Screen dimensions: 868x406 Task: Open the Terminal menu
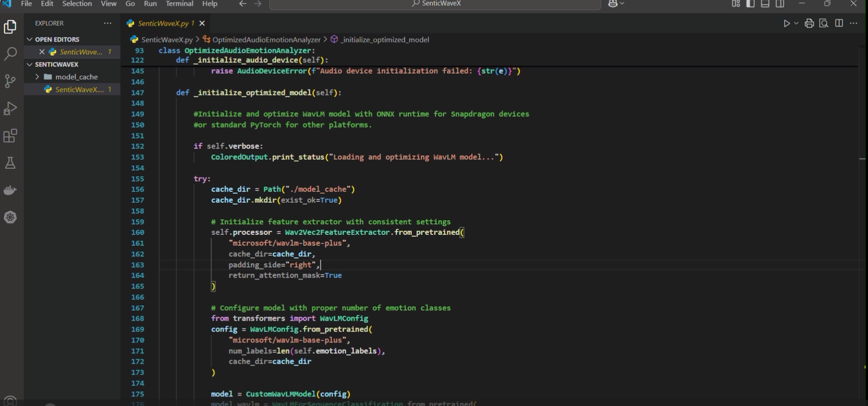tap(179, 4)
